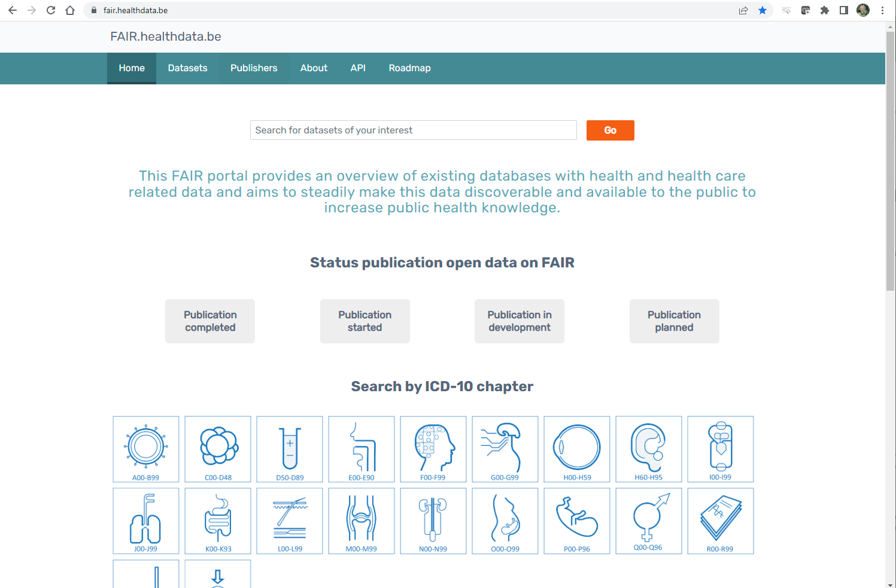This screenshot has width=896, height=588.
Task: Select the H60-H95 ear chapter icon
Action: (648, 449)
